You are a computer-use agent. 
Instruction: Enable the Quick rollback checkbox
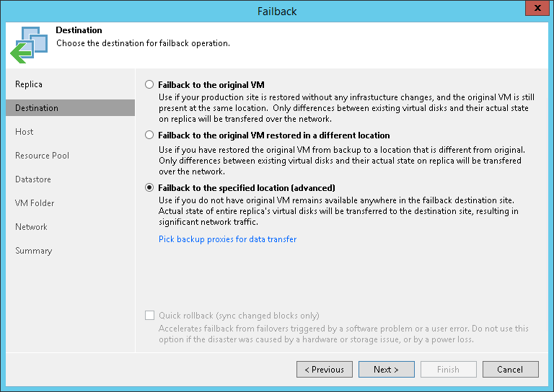[x=150, y=316]
